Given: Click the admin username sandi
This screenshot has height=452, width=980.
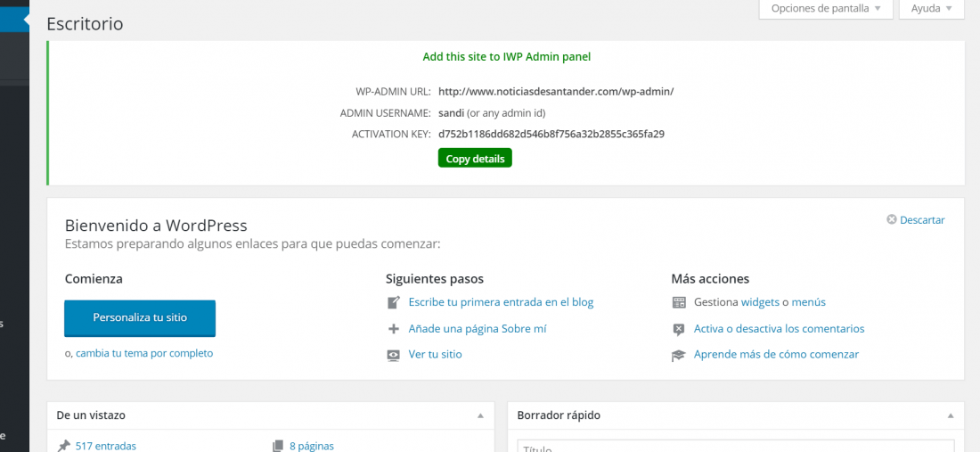Looking at the screenshot, I should point(452,113).
